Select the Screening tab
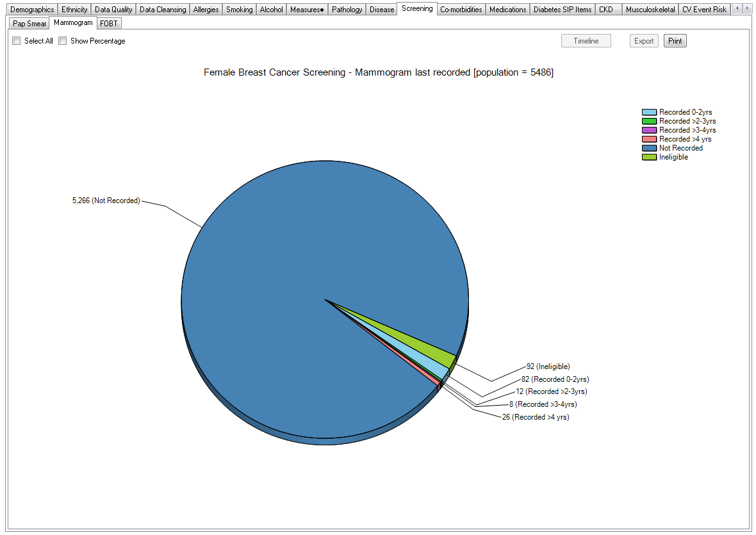 click(417, 9)
